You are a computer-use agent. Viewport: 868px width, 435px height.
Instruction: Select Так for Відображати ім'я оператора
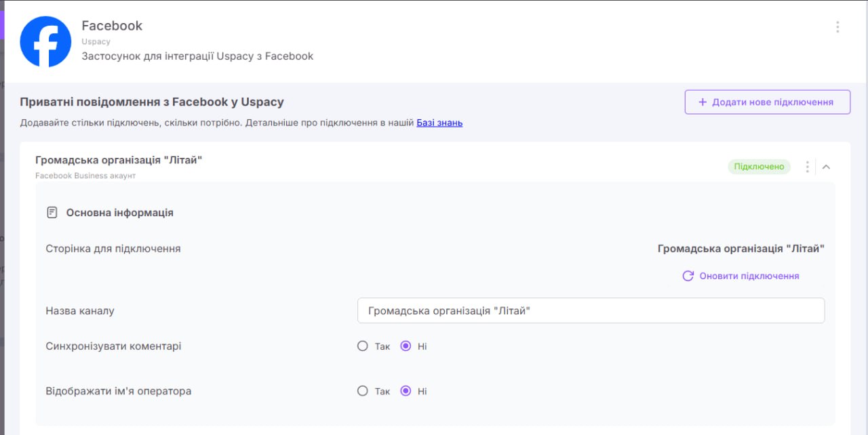pos(363,391)
